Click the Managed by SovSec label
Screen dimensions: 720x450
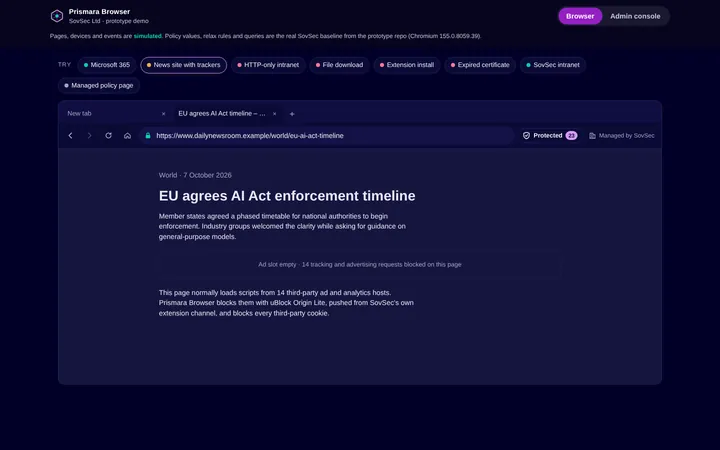coord(626,135)
